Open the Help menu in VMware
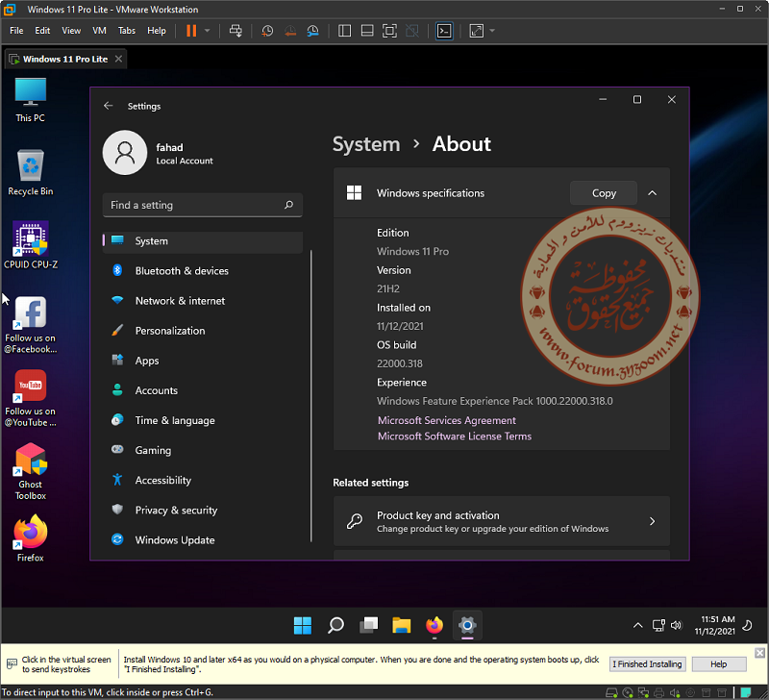The width and height of the screenshot is (769, 700). pyautogui.click(x=157, y=31)
